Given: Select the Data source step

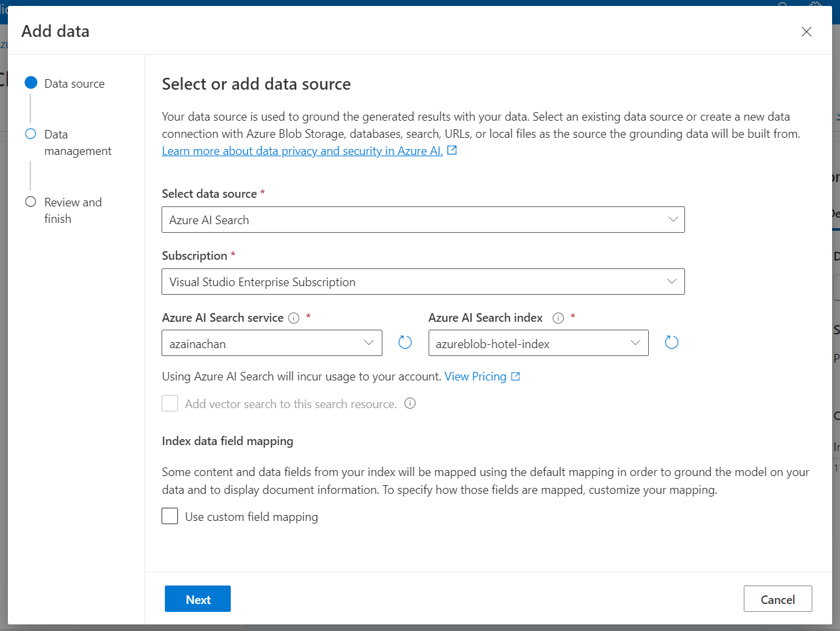Looking at the screenshot, I should point(74,84).
